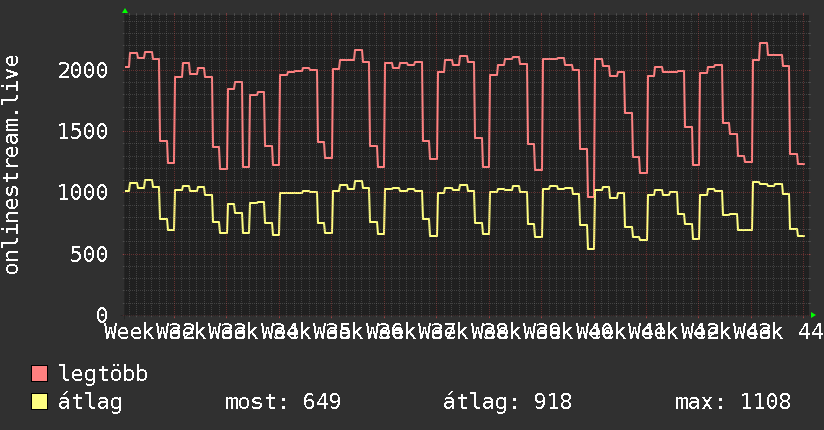Click the 500 y-axis label
Image resolution: width=824 pixels, height=430 pixels.
(89, 254)
